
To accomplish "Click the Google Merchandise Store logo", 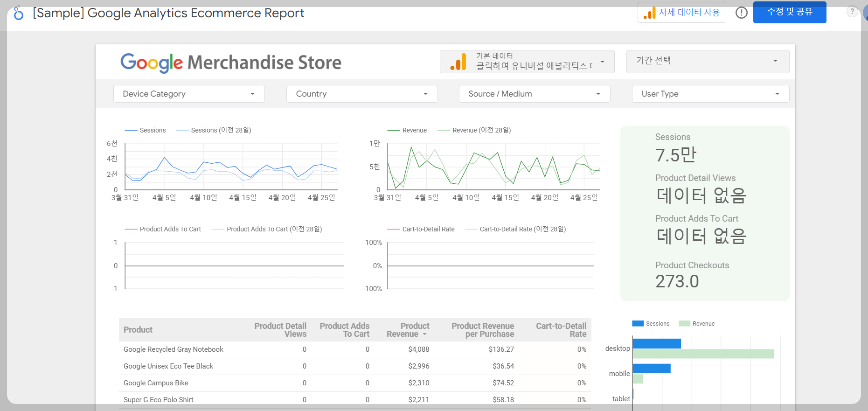I will (231, 63).
